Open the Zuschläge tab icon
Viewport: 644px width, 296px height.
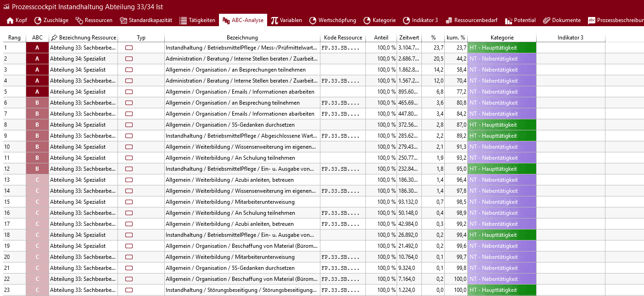38,20
